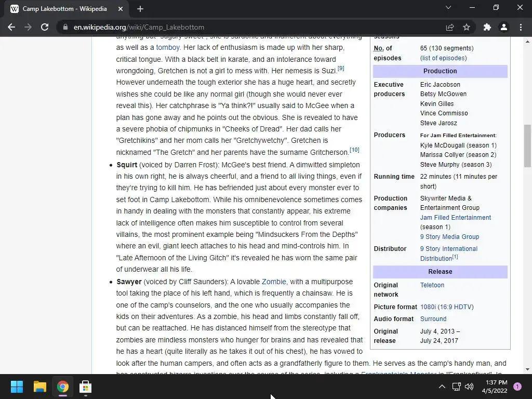Open Chrome three-dot menu
Image resolution: width=532 pixels, height=399 pixels.
click(521, 27)
